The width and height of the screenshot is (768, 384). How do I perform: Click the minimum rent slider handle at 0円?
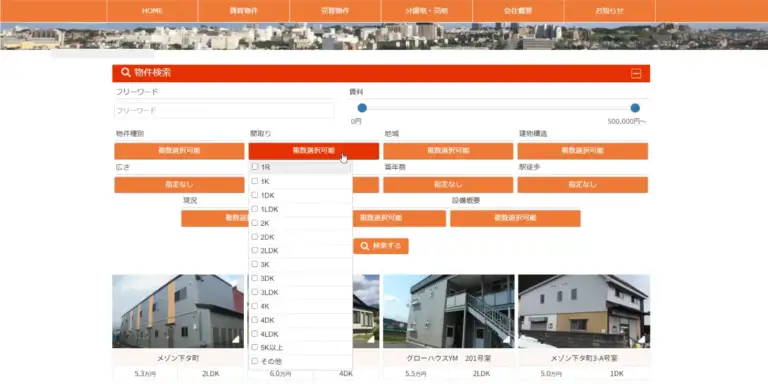tap(362, 108)
